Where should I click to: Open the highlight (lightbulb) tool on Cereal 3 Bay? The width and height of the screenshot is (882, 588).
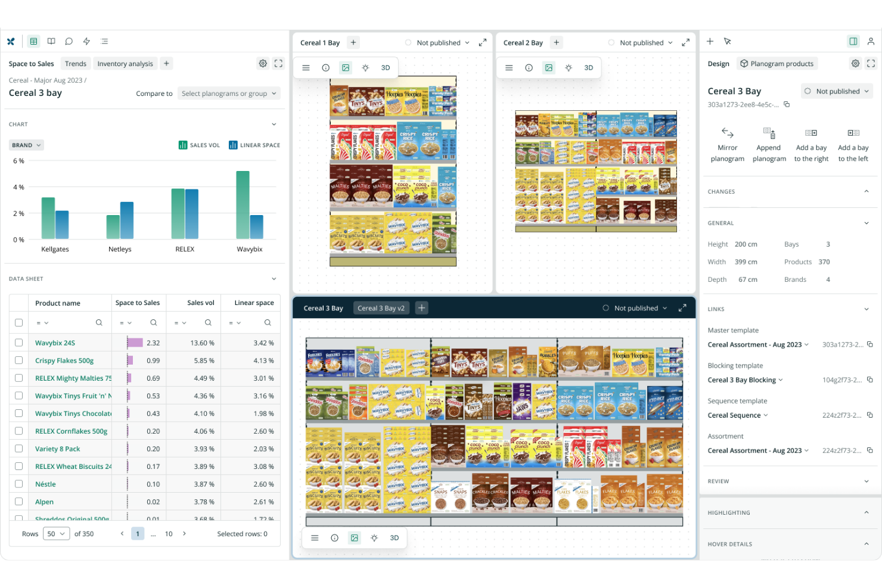coord(374,537)
